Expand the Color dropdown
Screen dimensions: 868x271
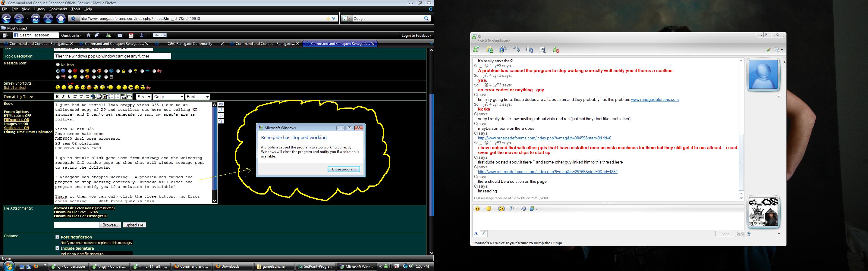pos(168,97)
